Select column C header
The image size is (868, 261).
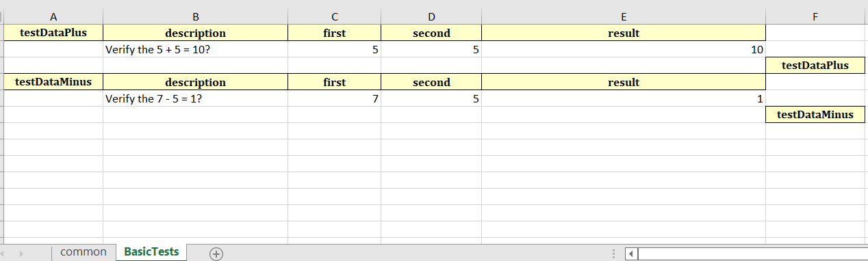pyautogui.click(x=334, y=18)
